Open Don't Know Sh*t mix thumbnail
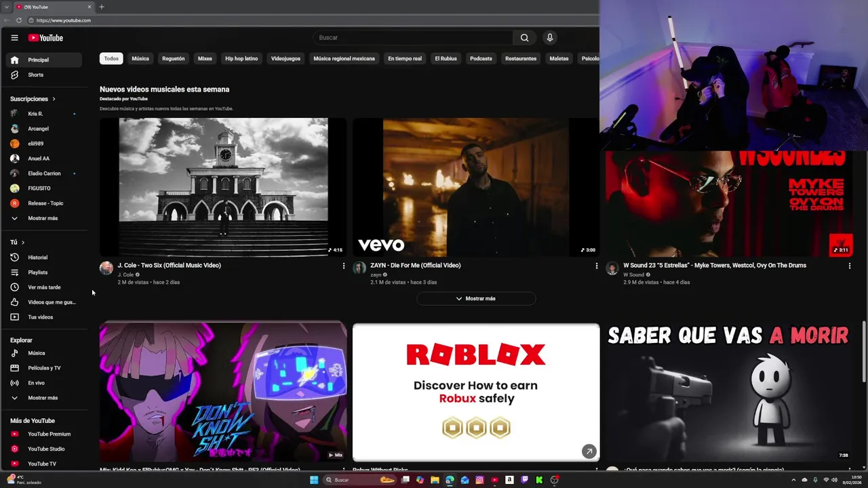The width and height of the screenshot is (868, 488). click(223, 392)
